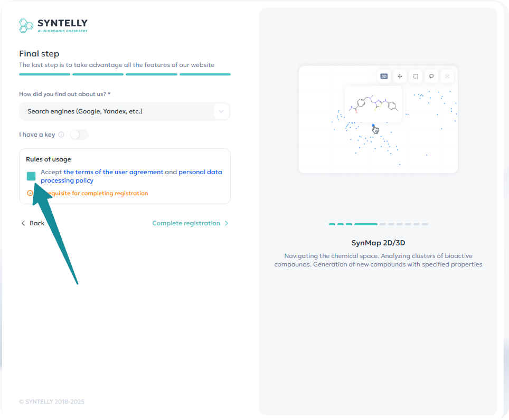Viewport: 509px width, 420px height.
Task: Click the molecule structure preview card
Action: click(373, 104)
